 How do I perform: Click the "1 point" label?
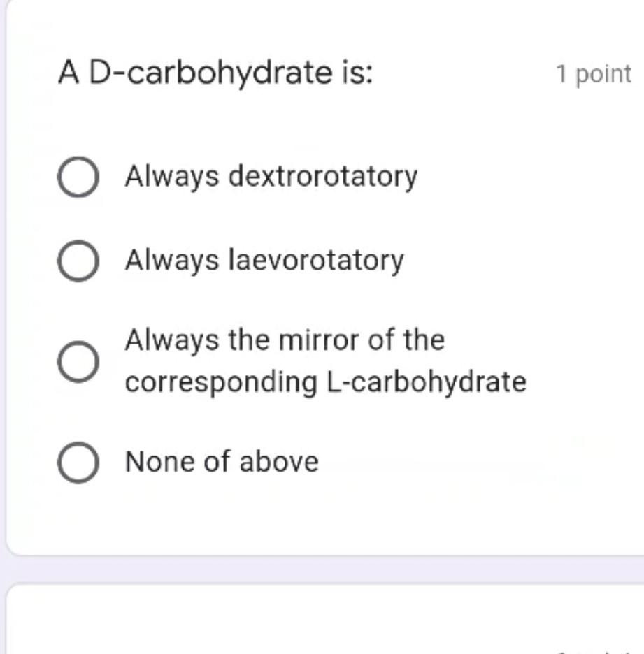click(592, 71)
